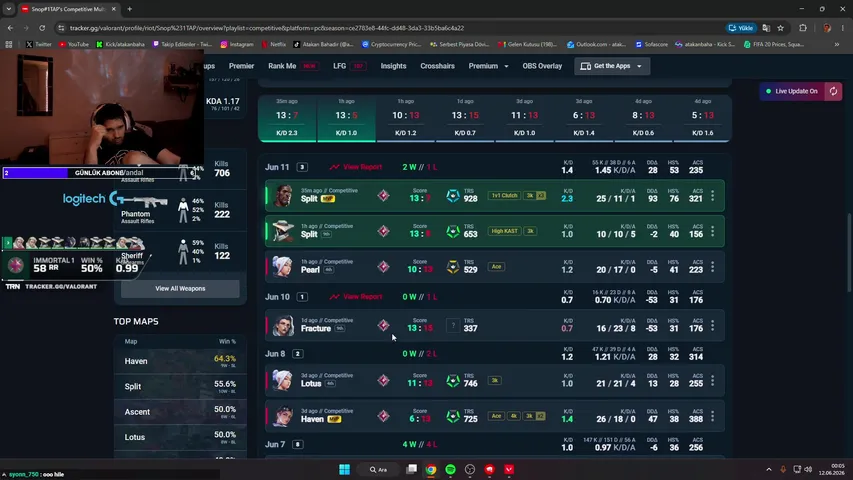Open Spotify from the taskbar

[450, 469]
